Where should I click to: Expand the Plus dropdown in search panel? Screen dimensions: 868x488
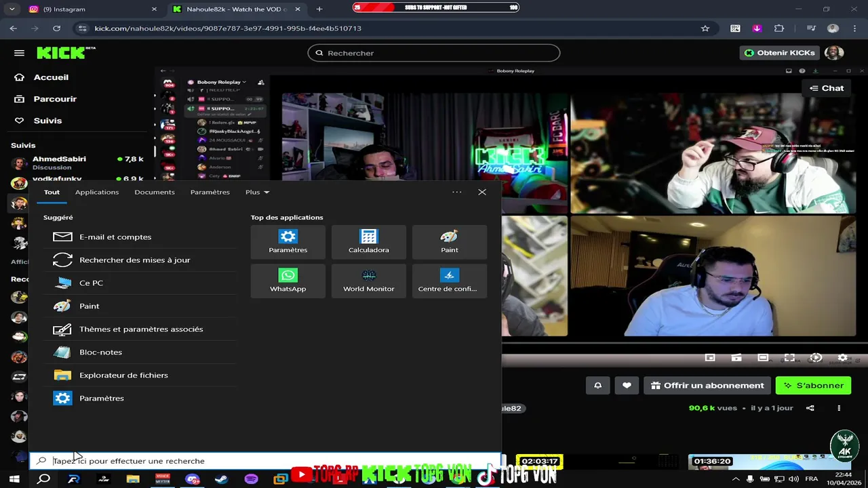[x=257, y=192]
